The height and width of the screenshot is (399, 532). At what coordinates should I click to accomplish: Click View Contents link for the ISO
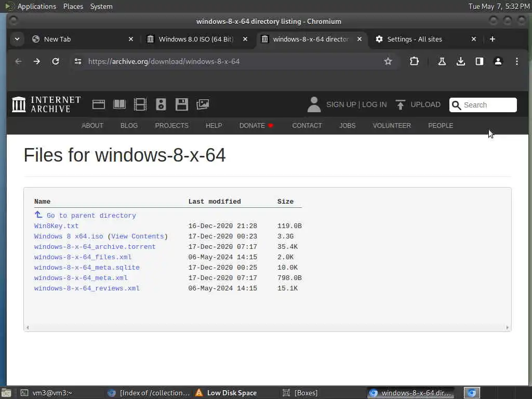(x=137, y=236)
